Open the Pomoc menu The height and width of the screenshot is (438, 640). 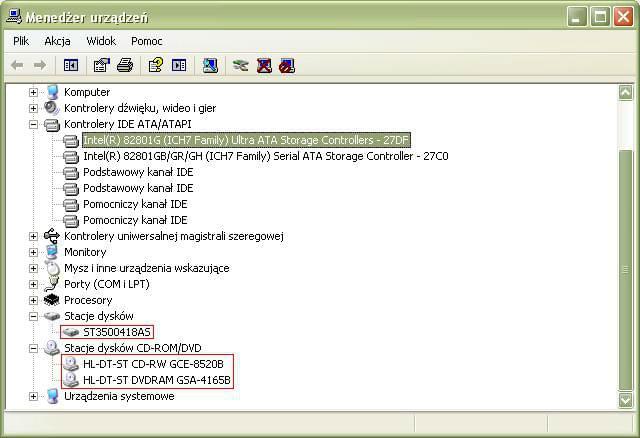[147, 41]
